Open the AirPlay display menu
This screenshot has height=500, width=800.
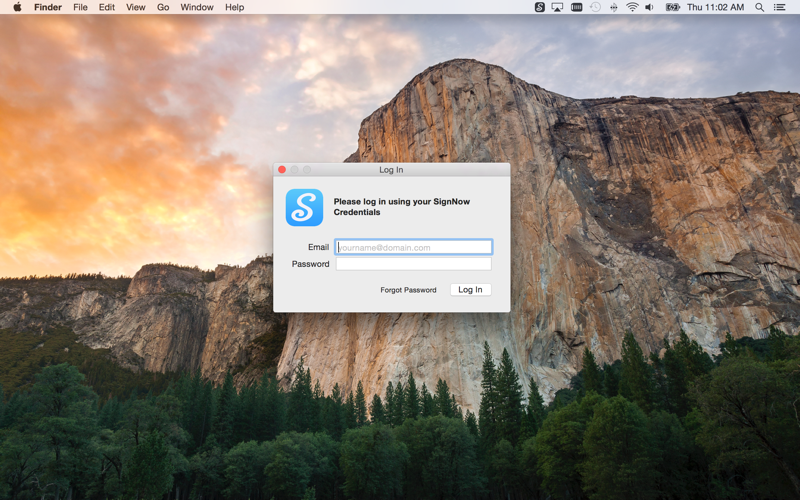558,7
